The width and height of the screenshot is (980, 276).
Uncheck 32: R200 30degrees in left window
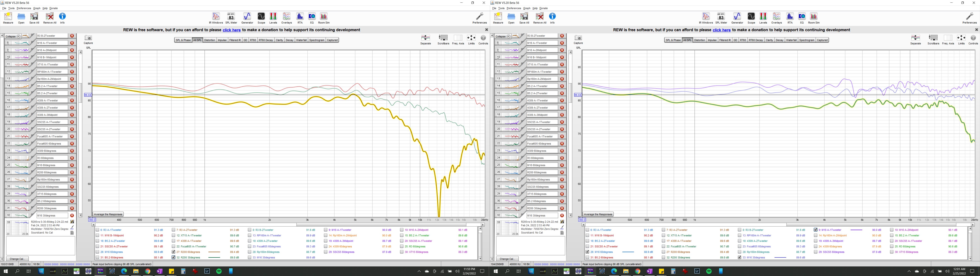click(x=173, y=257)
